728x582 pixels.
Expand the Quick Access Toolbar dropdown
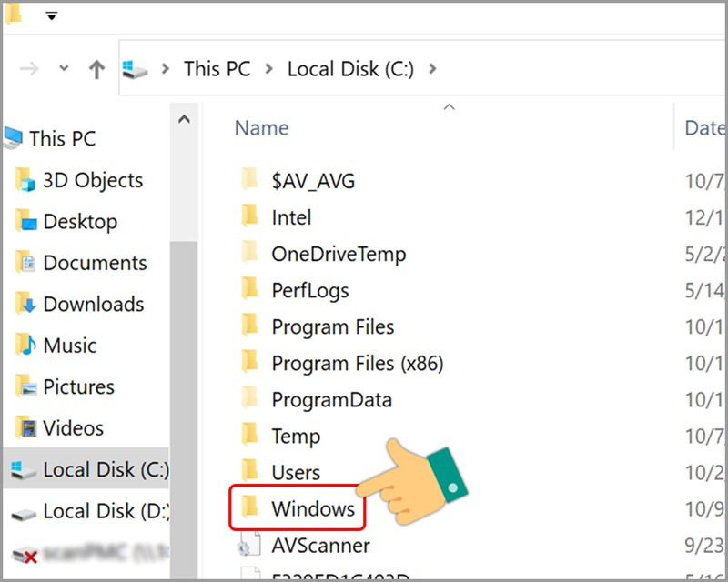(x=52, y=15)
